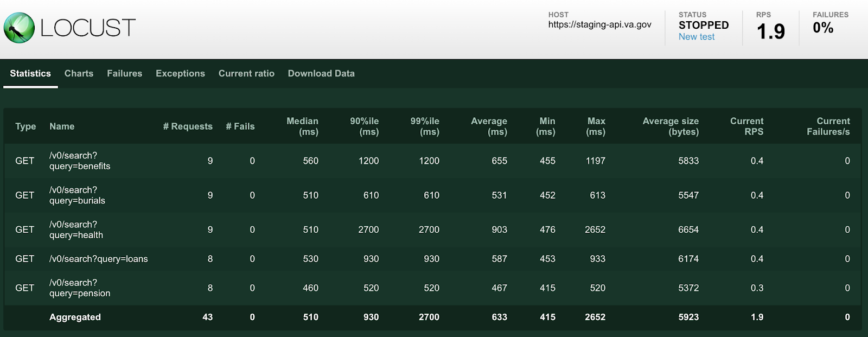
Task: Click the Locust grasshopper logo icon
Action: point(20,28)
